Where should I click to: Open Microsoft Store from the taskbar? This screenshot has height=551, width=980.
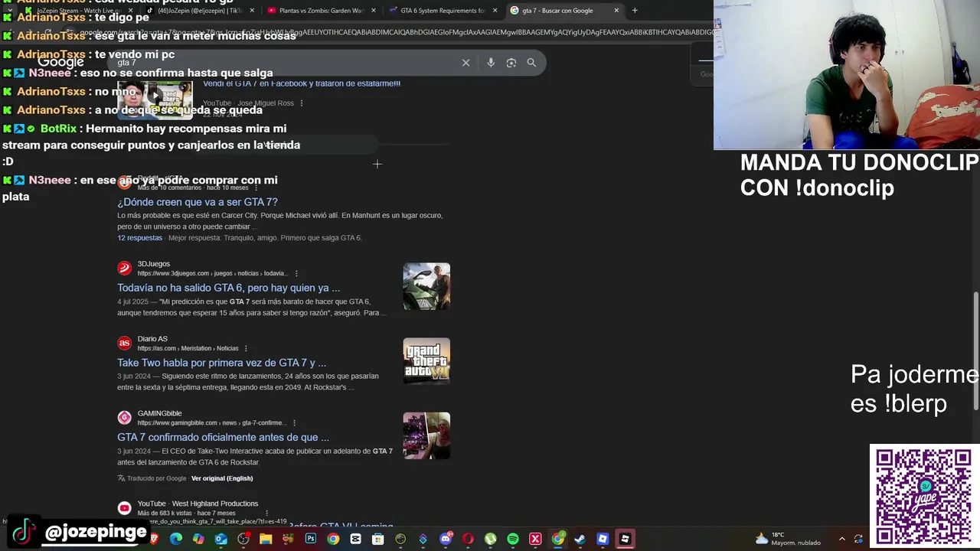(377, 539)
